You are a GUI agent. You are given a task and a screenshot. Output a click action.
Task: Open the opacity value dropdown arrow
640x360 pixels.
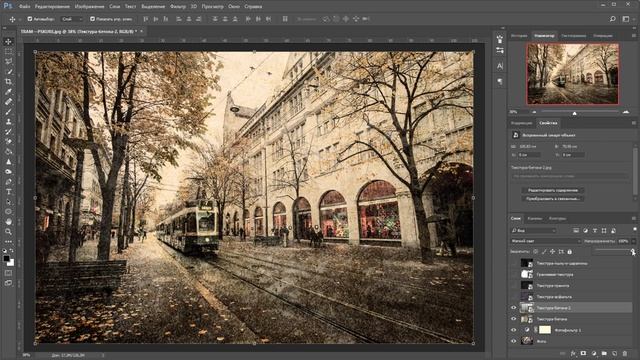[633, 241]
